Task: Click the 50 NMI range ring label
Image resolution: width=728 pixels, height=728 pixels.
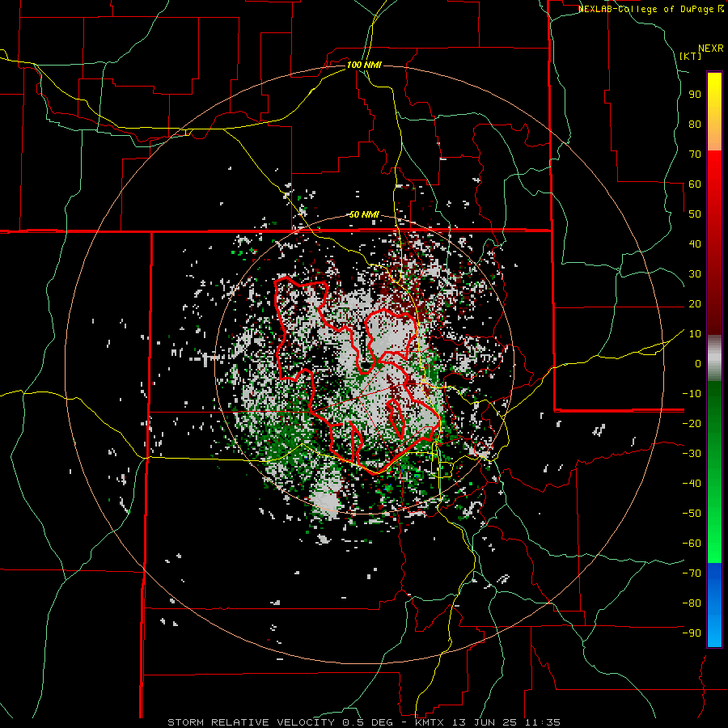Action: coord(364,214)
